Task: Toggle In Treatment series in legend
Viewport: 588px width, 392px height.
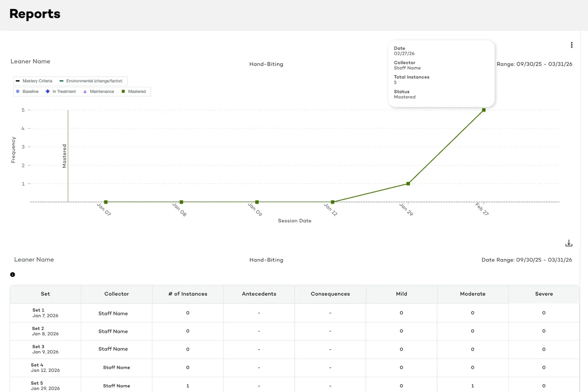Action: (x=61, y=91)
